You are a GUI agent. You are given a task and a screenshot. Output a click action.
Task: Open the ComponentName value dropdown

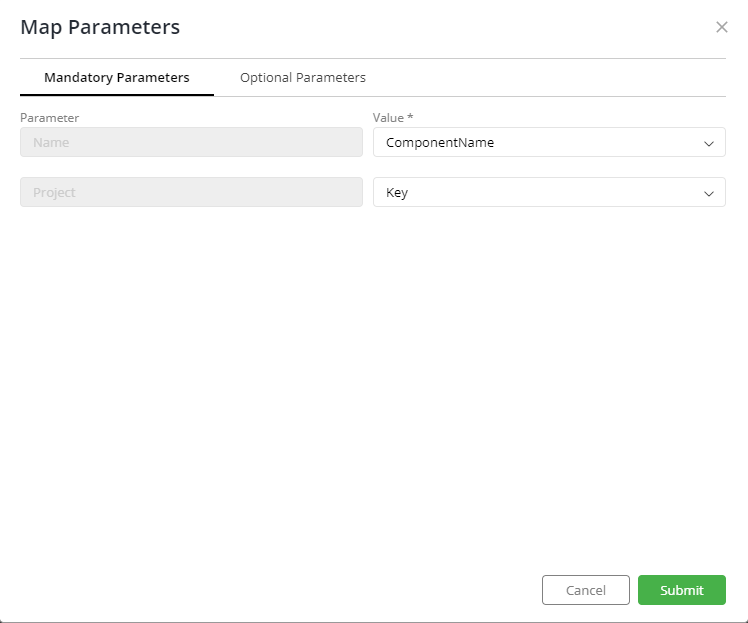549,142
